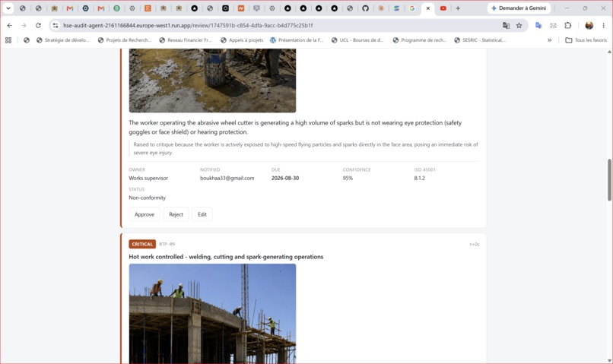Click the boukhaa33@gmail.com notified email

pyautogui.click(x=227, y=178)
